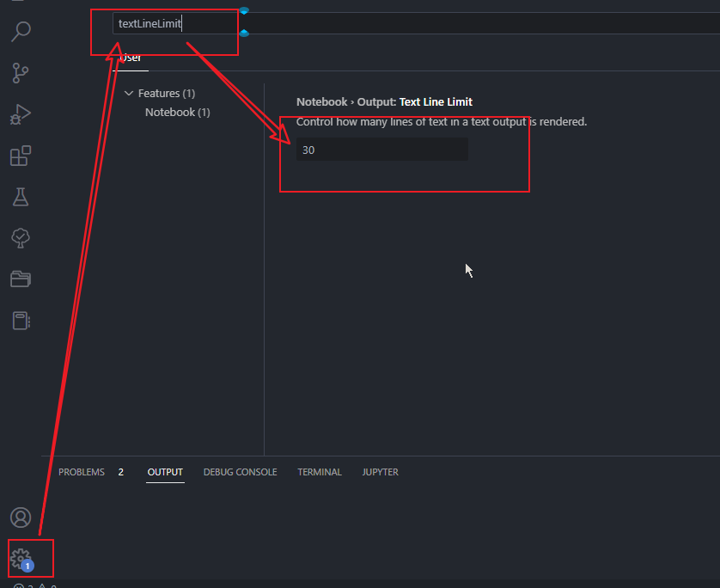The width and height of the screenshot is (720, 588).
Task: Select the Notebook settings category
Action: (x=177, y=112)
